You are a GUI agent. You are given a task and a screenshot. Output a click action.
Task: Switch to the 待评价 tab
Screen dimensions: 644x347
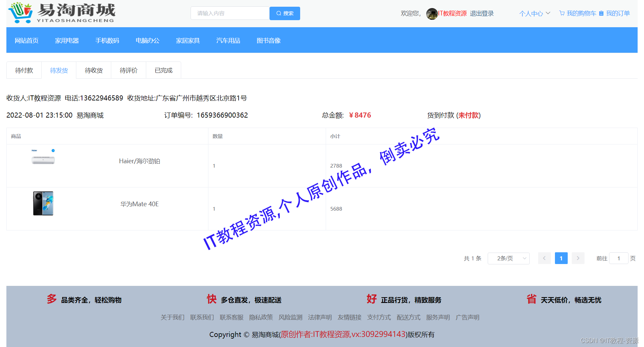[129, 70]
